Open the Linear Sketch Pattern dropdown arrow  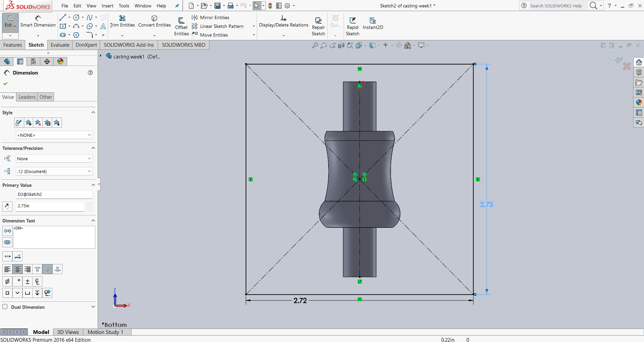point(254,26)
